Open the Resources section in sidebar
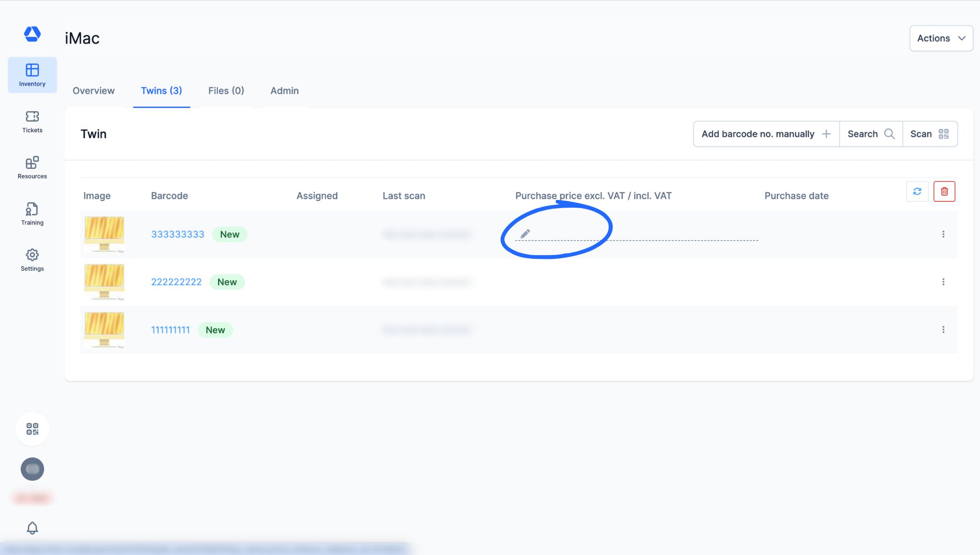The height and width of the screenshot is (555, 980). pos(32,168)
